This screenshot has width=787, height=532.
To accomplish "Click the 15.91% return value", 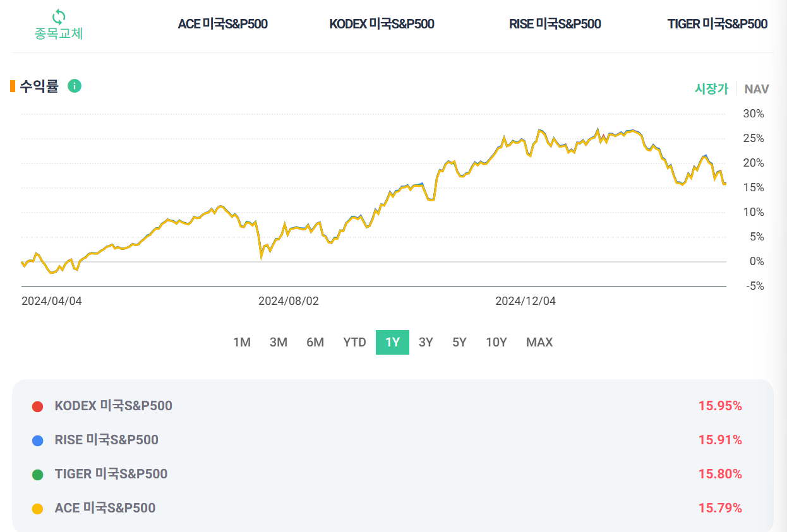I will (720, 440).
